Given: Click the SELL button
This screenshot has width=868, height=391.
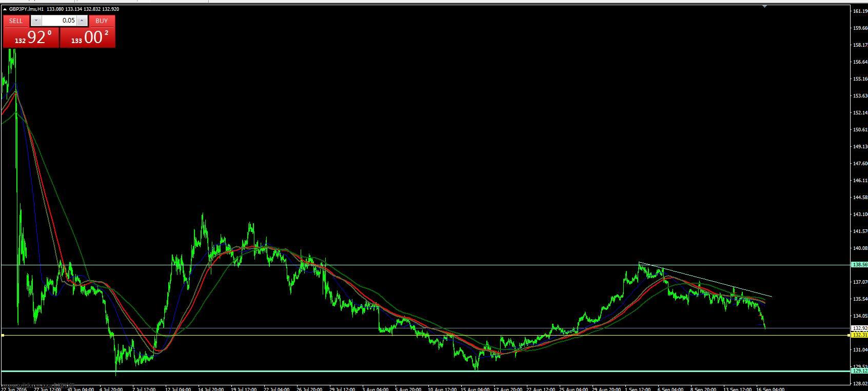Looking at the screenshot, I should click(16, 21).
